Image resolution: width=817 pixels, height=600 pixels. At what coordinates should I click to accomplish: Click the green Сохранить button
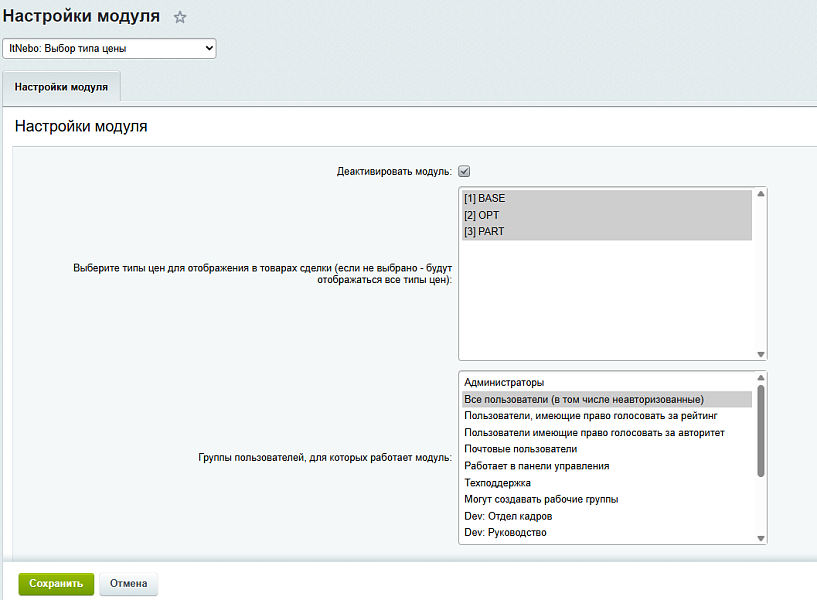pyautogui.click(x=56, y=584)
